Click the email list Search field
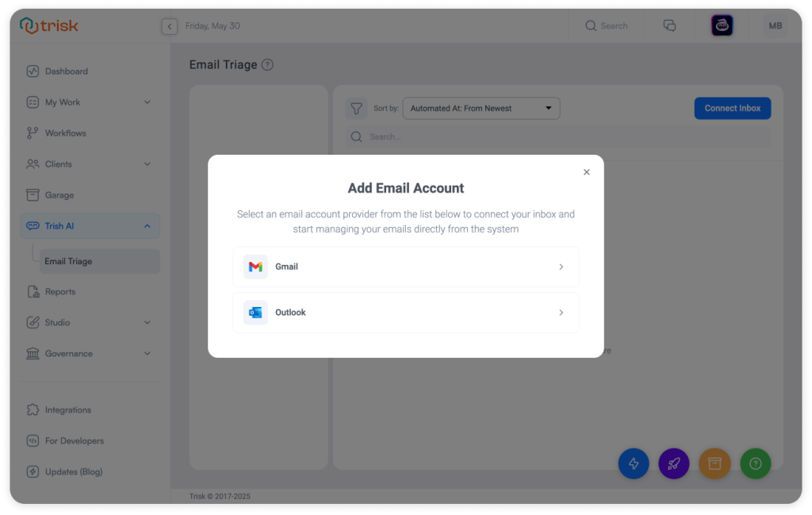Viewport: 812px width, 515px height. pos(557,136)
